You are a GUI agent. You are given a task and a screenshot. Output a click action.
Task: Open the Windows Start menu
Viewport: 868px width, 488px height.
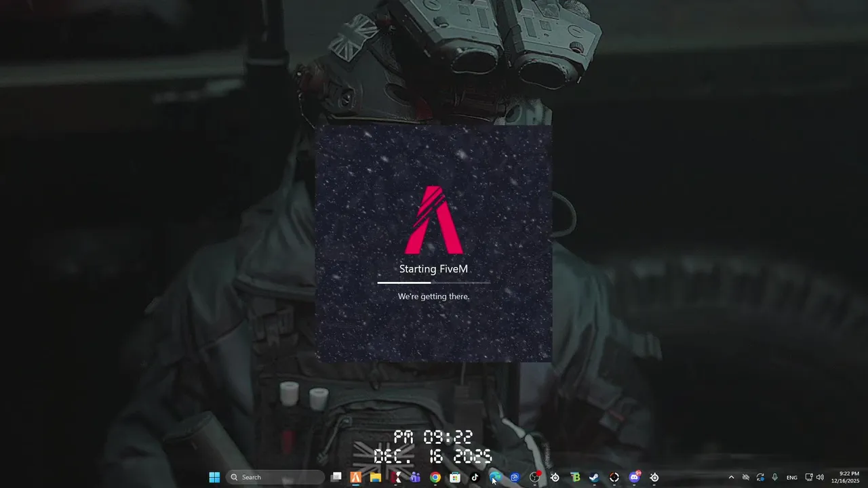pyautogui.click(x=214, y=477)
